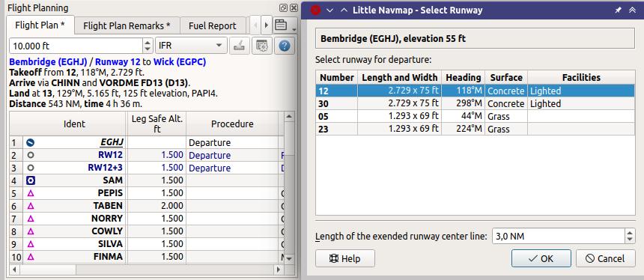Click the Ident column header

click(74, 124)
